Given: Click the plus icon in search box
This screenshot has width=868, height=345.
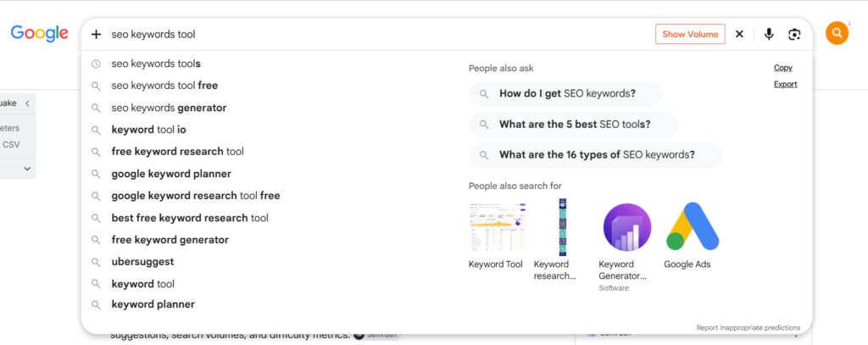Looking at the screenshot, I should pos(97,35).
